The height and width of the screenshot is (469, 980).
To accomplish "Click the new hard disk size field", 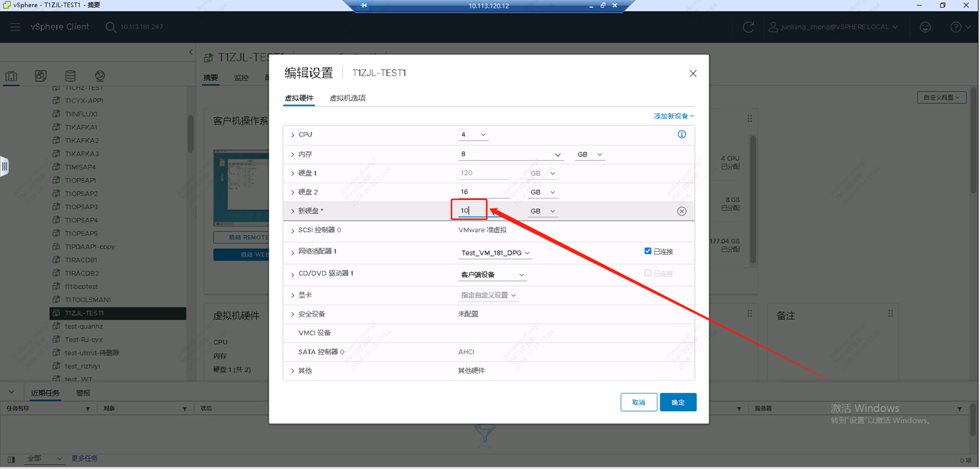I will click(469, 210).
